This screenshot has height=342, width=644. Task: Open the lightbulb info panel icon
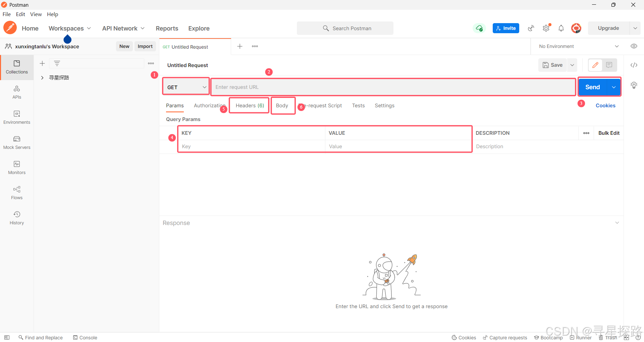coord(634,85)
